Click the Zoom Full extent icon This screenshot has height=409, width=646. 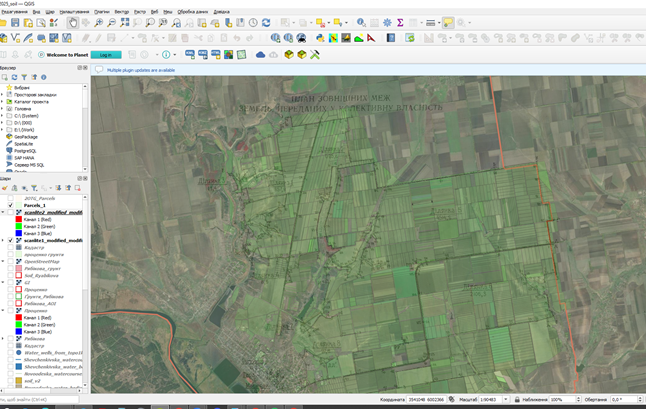[124, 22]
